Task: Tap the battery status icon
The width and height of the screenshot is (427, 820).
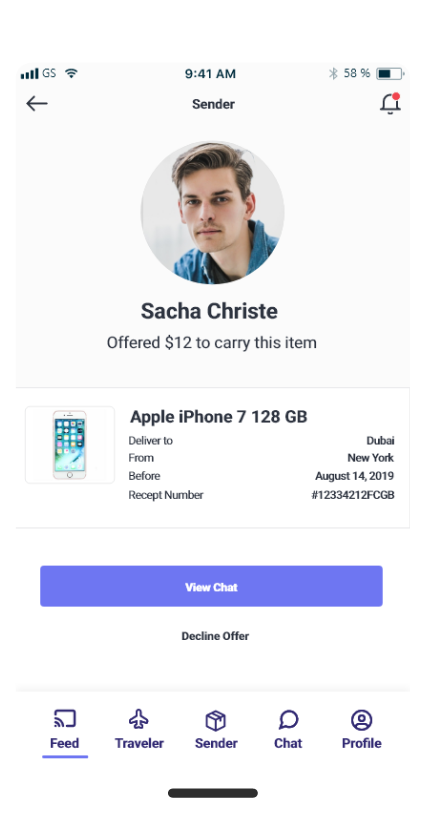Action: 390,73
